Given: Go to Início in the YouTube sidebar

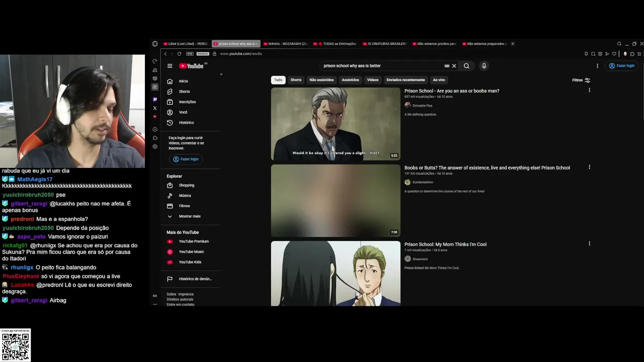Looking at the screenshot, I should click(x=190, y=81).
